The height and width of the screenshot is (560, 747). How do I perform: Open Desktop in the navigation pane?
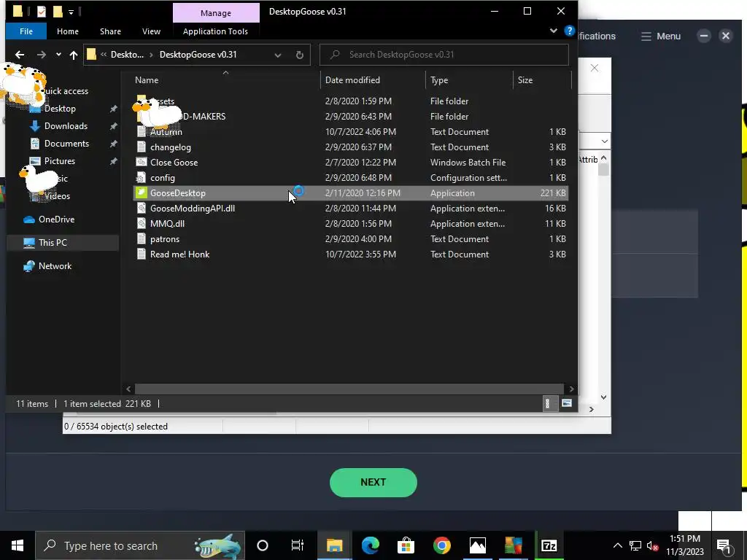tap(60, 109)
